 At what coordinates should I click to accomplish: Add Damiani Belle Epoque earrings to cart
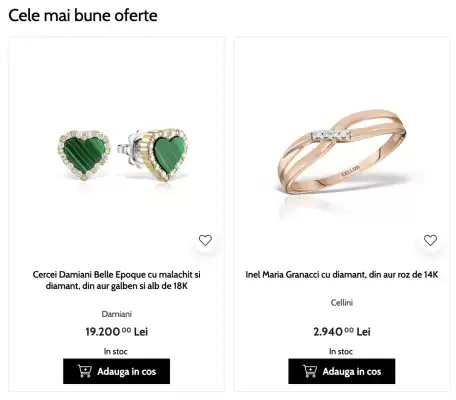tap(116, 371)
